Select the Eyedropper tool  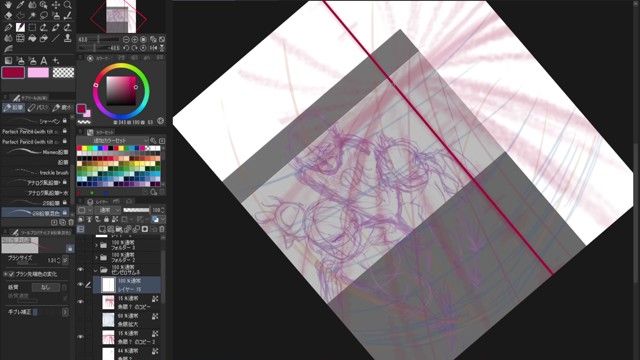click(x=20, y=5)
